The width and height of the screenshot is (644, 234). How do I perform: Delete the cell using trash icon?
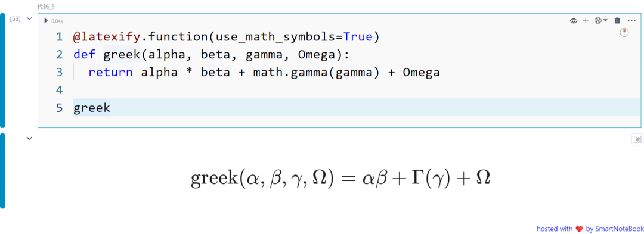[x=617, y=20]
